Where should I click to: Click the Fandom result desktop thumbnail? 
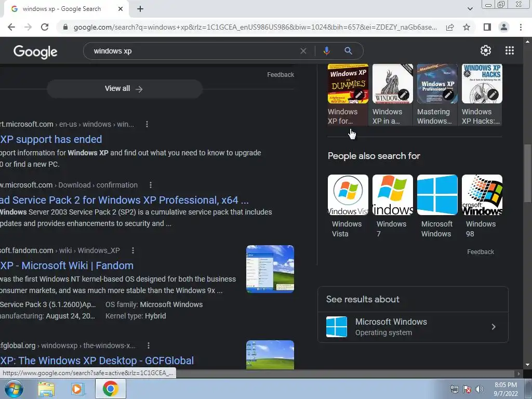[x=270, y=269]
